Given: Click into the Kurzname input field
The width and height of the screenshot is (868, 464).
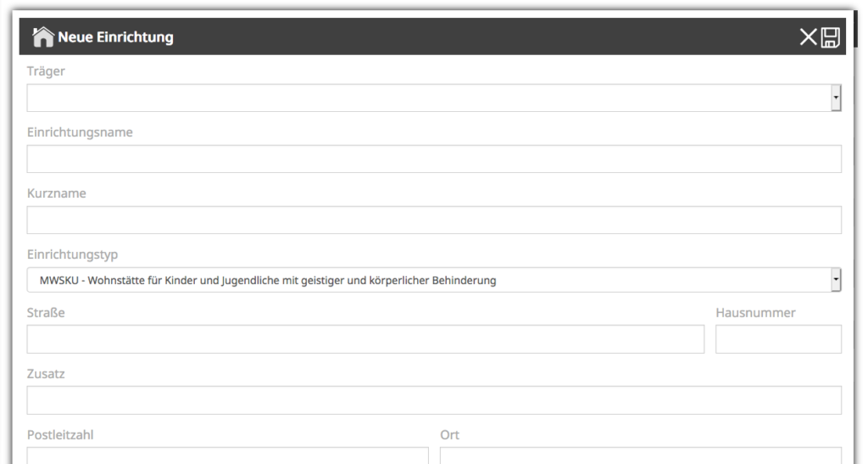Looking at the screenshot, I should 434,221.
